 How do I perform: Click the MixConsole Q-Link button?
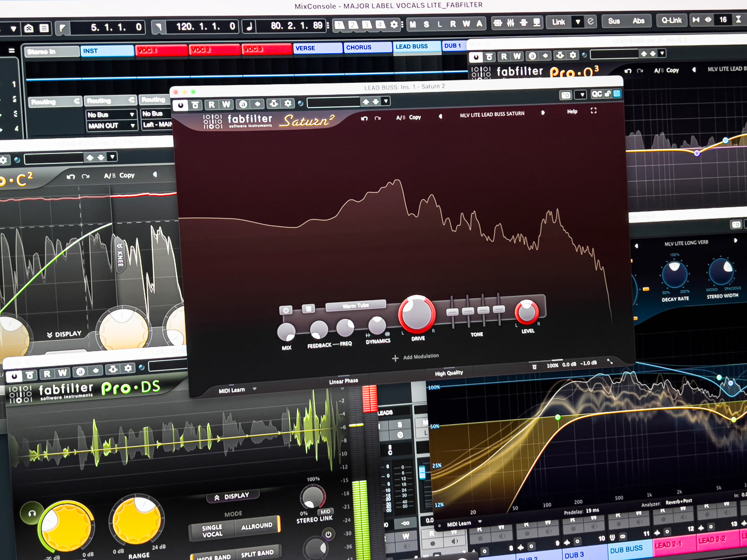[672, 21]
